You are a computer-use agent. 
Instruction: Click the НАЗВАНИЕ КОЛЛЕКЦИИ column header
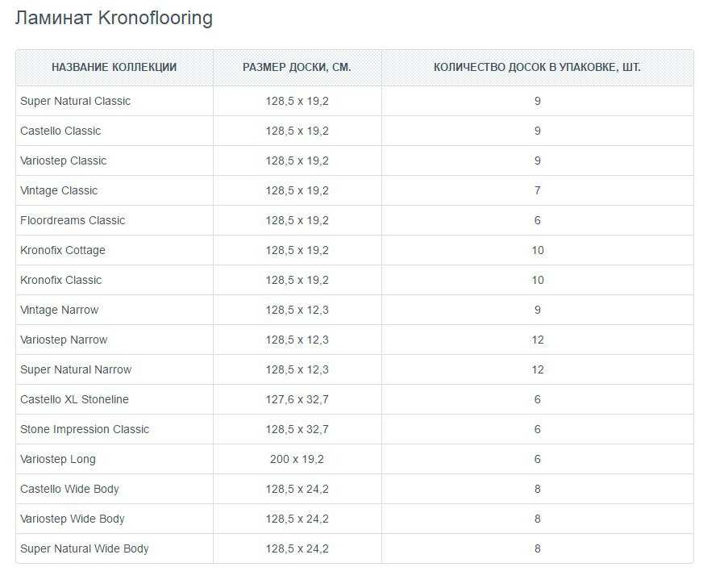[x=114, y=67]
